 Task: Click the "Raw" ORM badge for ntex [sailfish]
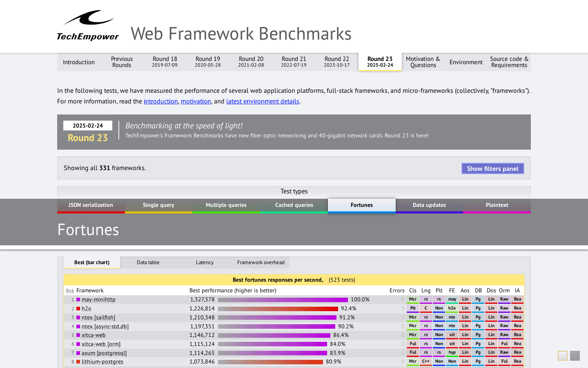click(504, 317)
